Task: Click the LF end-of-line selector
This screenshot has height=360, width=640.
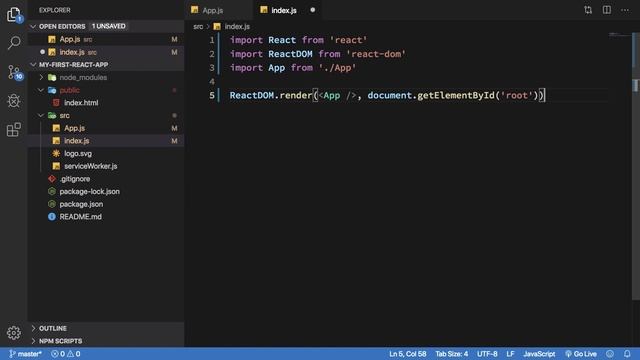Action: point(510,354)
